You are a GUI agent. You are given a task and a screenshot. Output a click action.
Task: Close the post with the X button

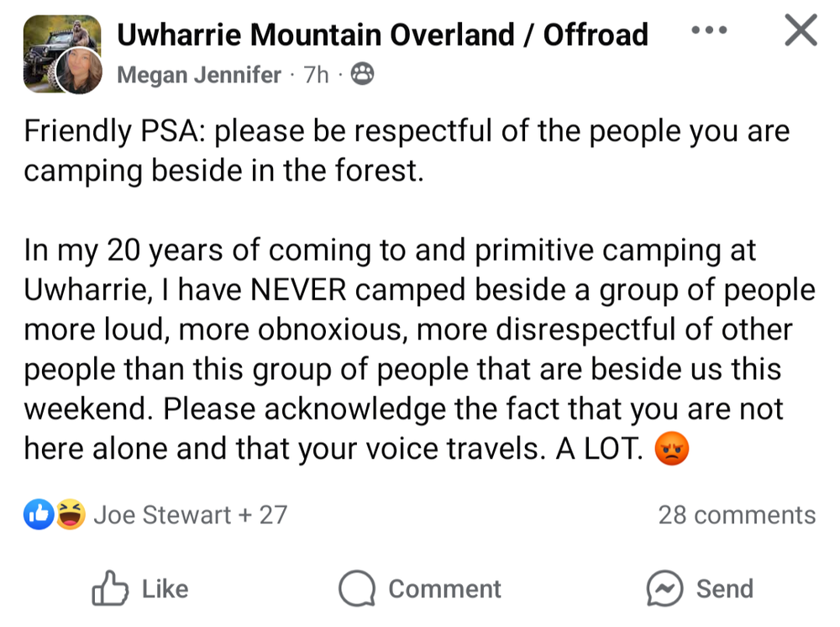coord(800,31)
